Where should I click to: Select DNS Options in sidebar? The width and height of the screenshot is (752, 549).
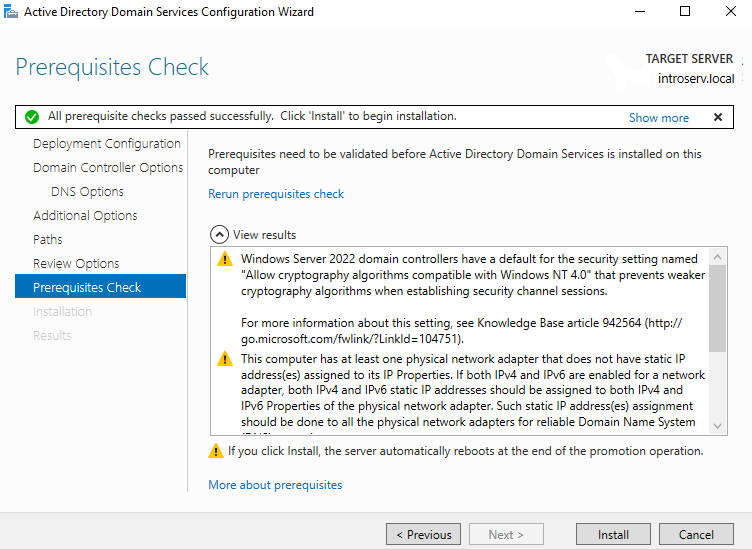[x=87, y=192]
